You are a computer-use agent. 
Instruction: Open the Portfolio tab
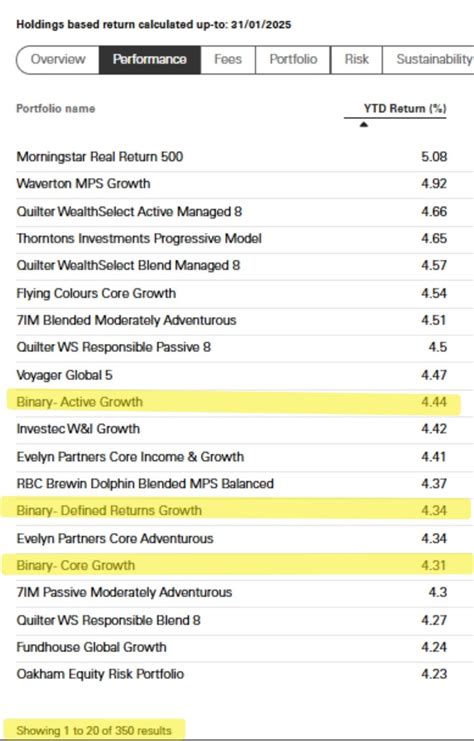pyautogui.click(x=293, y=60)
